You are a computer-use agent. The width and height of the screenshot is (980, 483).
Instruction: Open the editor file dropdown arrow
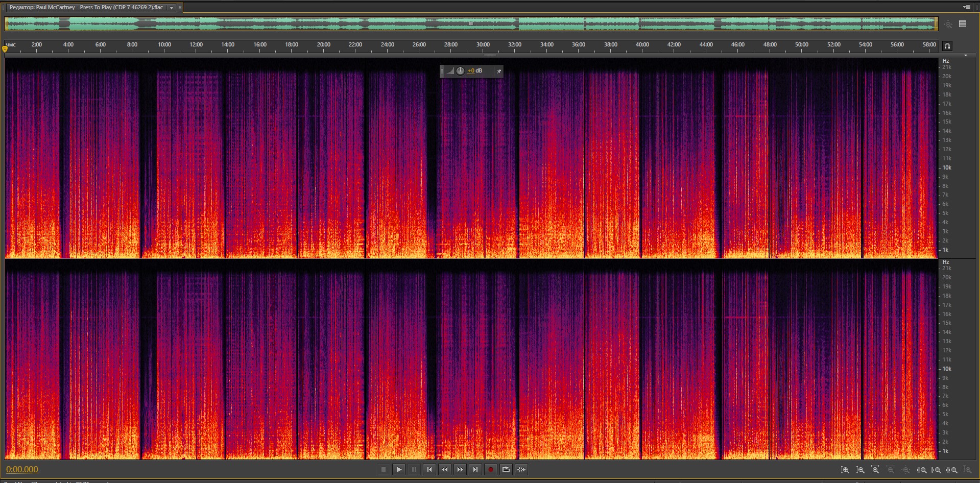[172, 8]
